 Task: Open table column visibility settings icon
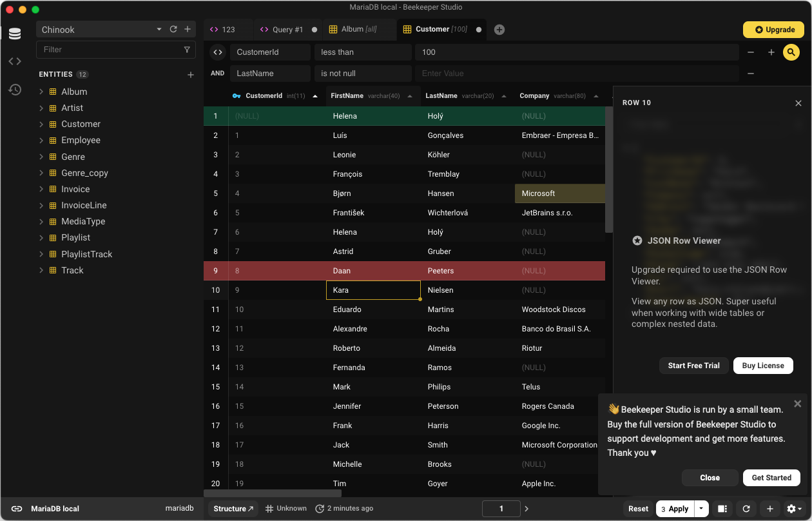722,508
